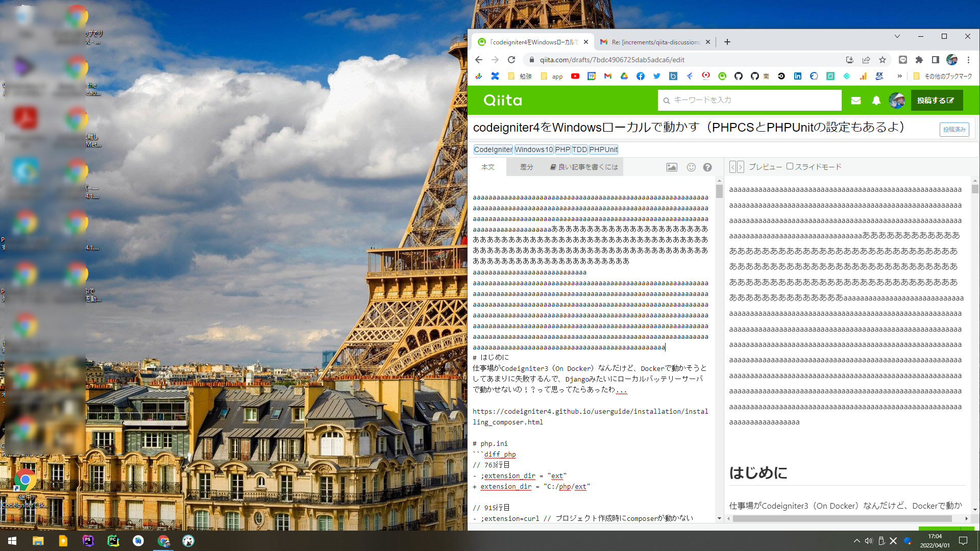
Task: Open the Windows notification center
Action: tap(963, 541)
